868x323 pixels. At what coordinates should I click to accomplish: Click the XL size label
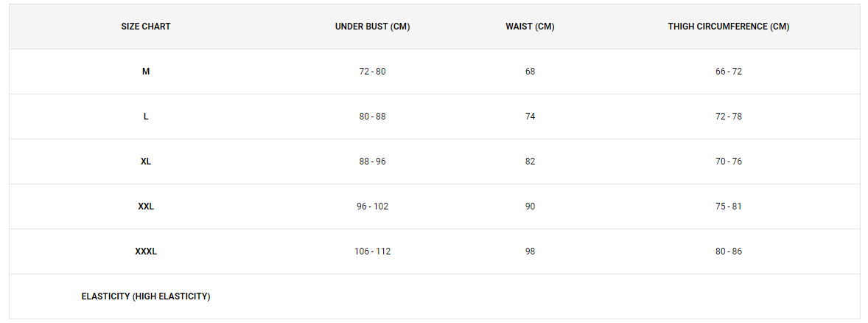[x=146, y=161]
